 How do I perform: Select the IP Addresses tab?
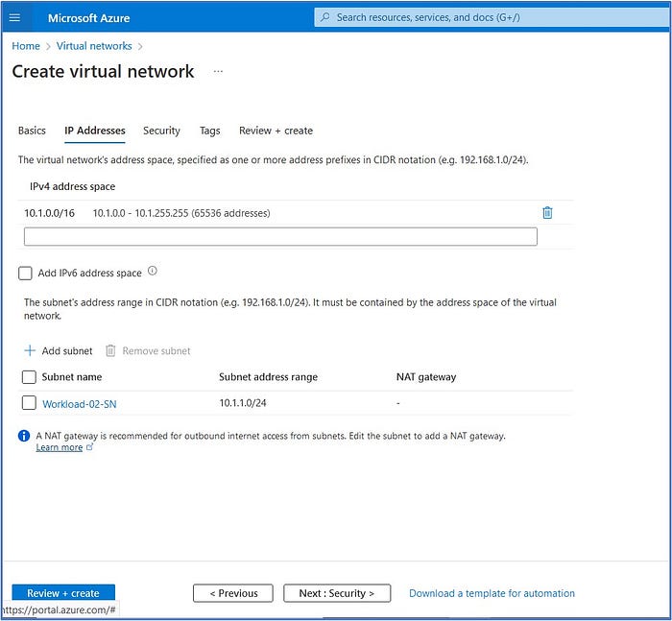coord(95,131)
